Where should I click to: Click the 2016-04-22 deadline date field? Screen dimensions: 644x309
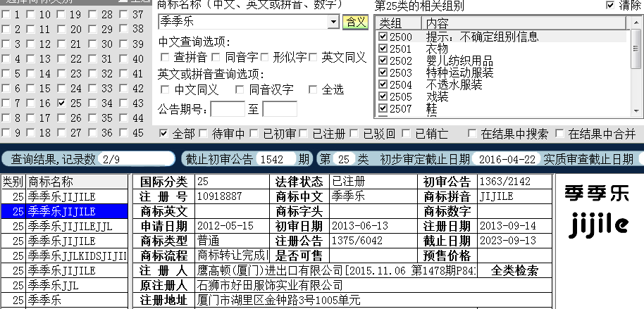507,159
